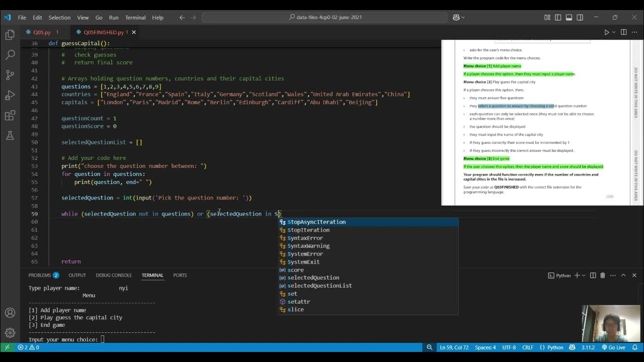Maximize the panel with the chevron
The image size is (644, 362).
click(623, 275)
